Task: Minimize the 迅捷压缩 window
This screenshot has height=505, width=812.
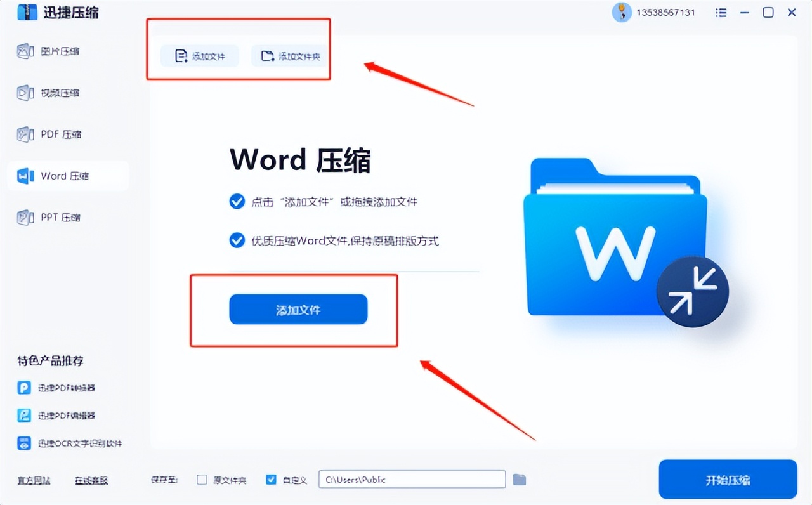Action: 745,13
